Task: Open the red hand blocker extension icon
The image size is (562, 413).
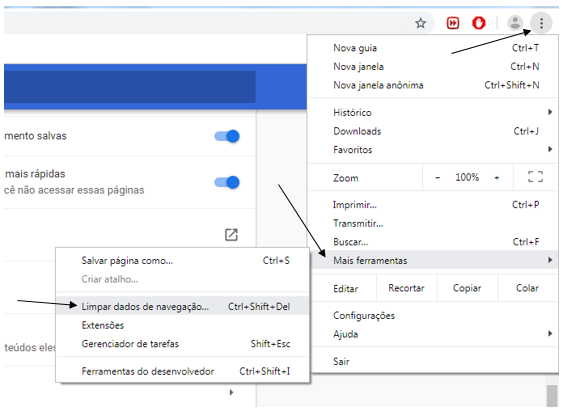Action: 478,23
